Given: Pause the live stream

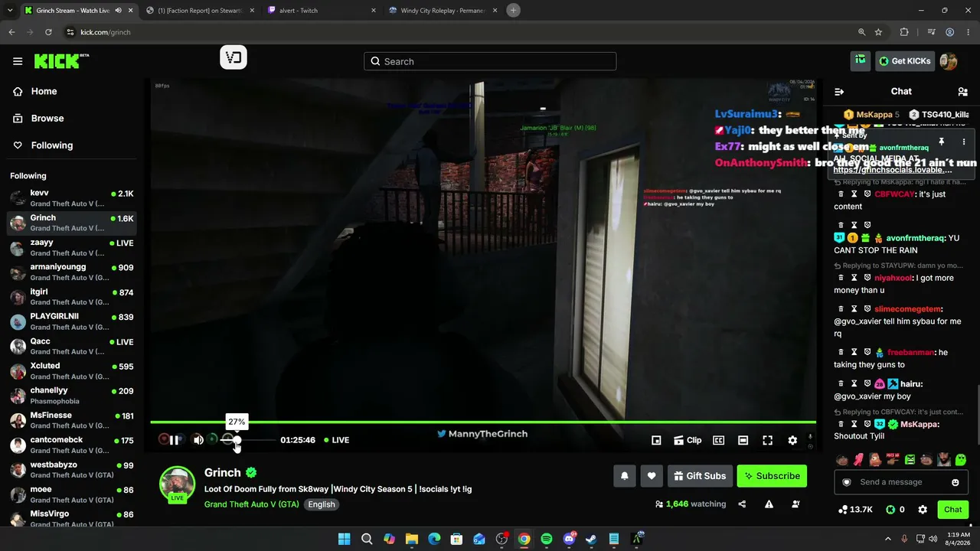Looking at the screenshot, I should coord(175,440).
